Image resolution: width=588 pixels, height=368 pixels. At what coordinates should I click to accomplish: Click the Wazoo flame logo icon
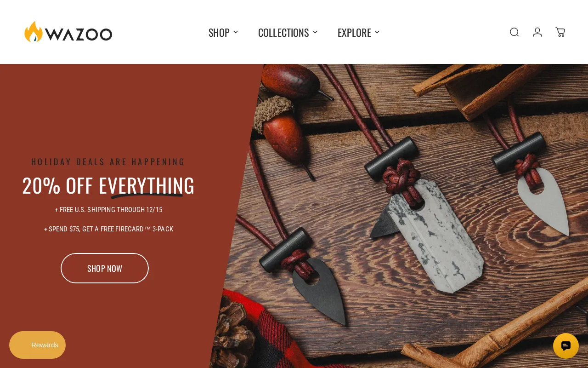coord(34,32)
